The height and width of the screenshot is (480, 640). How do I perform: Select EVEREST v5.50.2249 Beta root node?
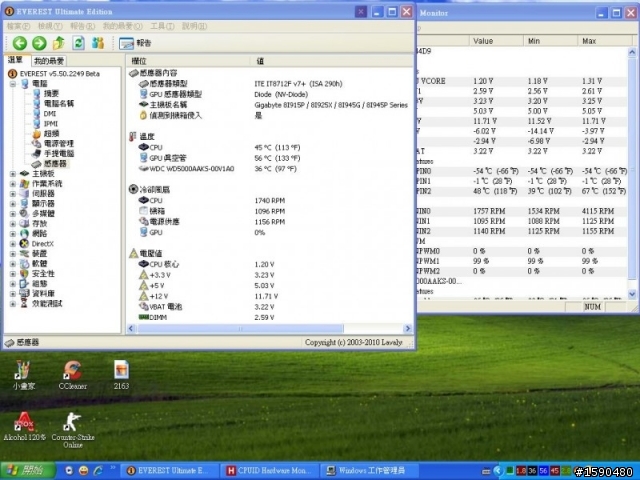[60, 74]
